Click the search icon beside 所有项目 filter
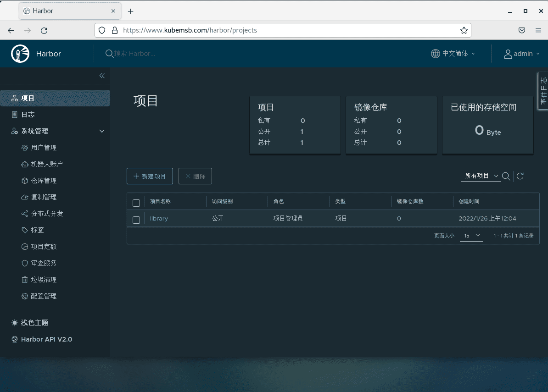 [506, 176]
